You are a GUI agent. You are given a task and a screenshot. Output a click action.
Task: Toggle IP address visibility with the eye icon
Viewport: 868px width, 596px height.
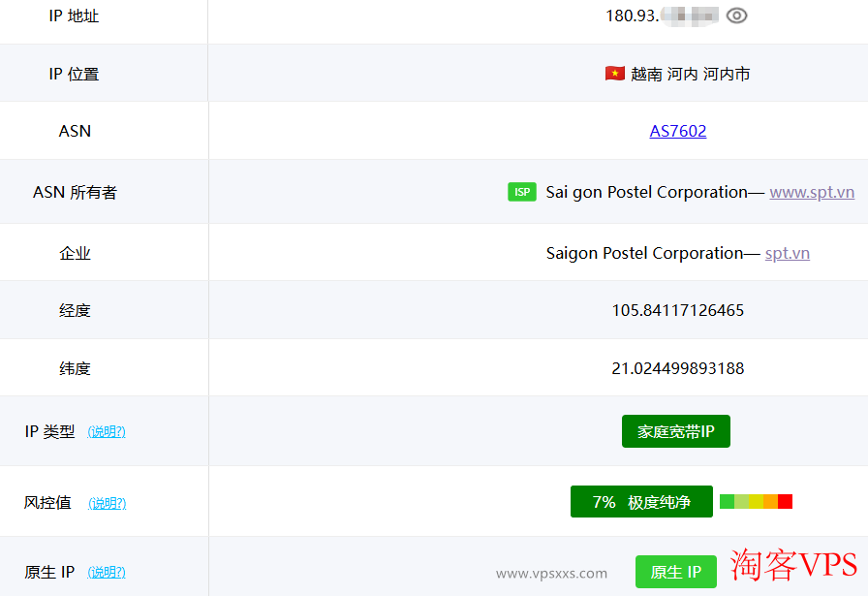pyautogui.click(x=736, y=16)
